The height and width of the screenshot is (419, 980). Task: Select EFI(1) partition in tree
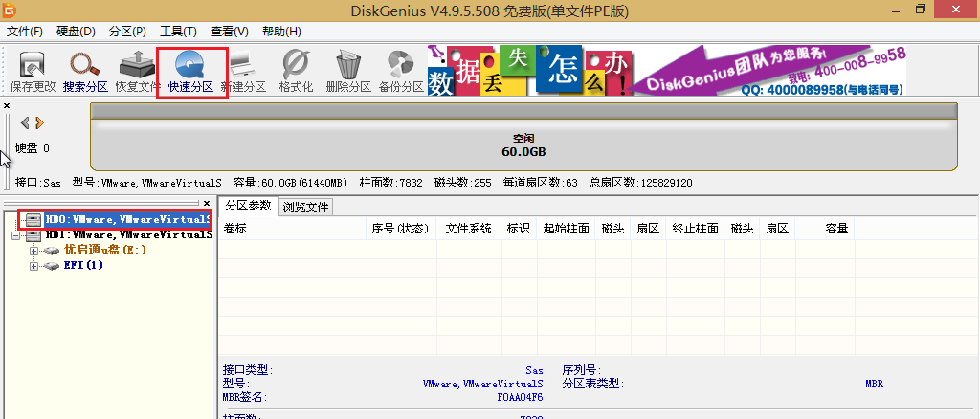[84, 265]
